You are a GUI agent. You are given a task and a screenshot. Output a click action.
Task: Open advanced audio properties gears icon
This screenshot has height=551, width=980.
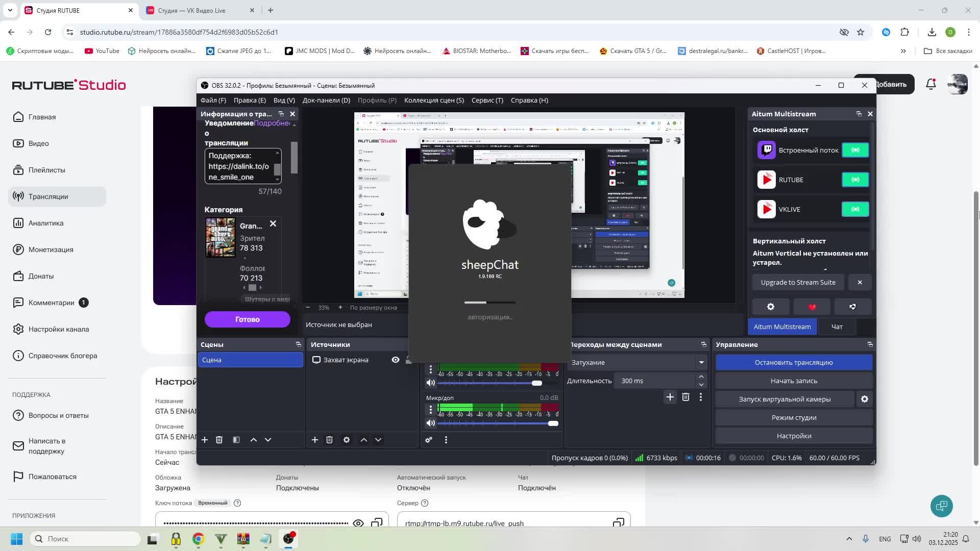click(x=429, y=440)
